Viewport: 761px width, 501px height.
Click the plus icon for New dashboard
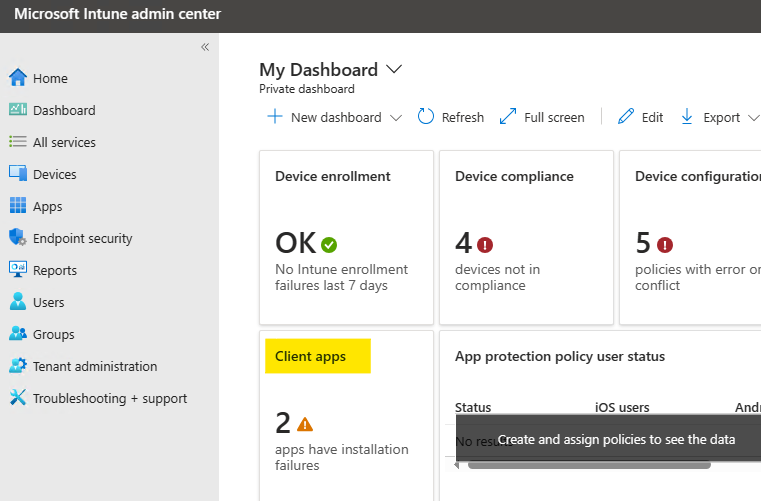tap(275, 117)
